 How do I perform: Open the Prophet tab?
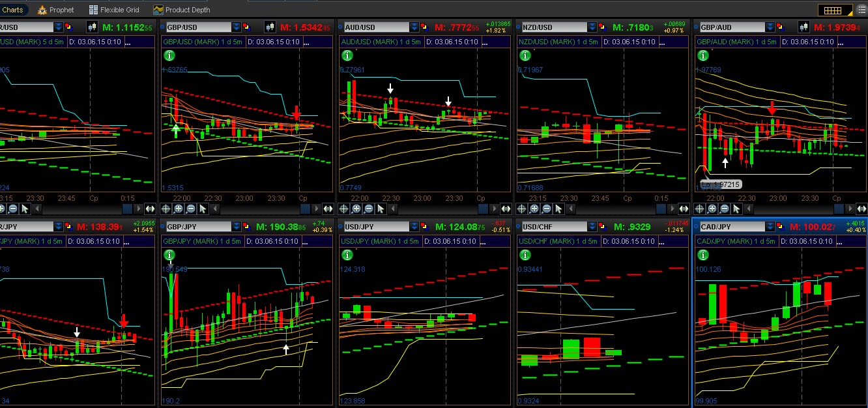(56, 10)
